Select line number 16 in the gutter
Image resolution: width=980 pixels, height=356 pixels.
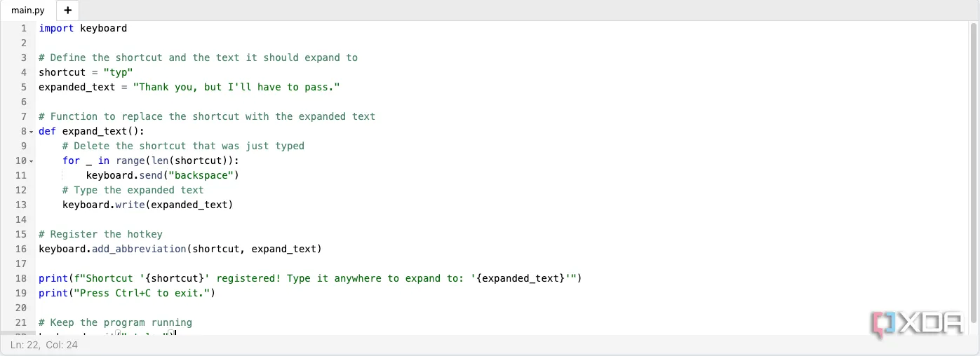20,249
